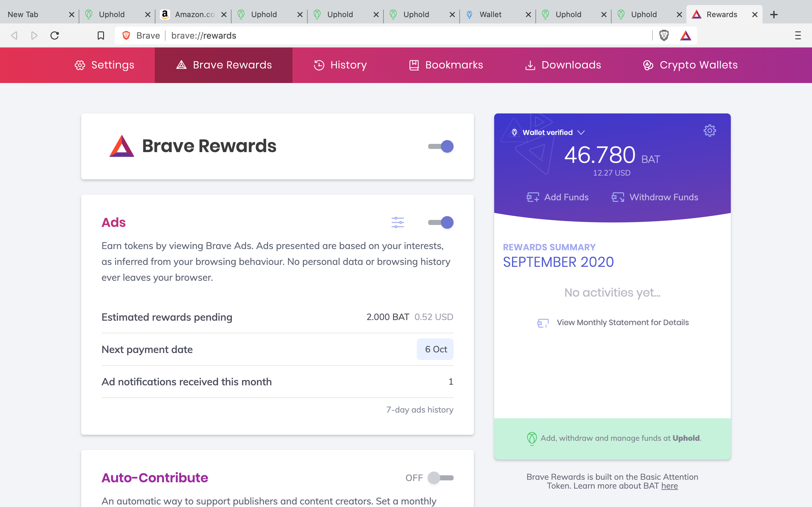This screenshot has height=507, width=812.
Task: Enable the Auto-Contribute toggle
Action: point(440,478)
